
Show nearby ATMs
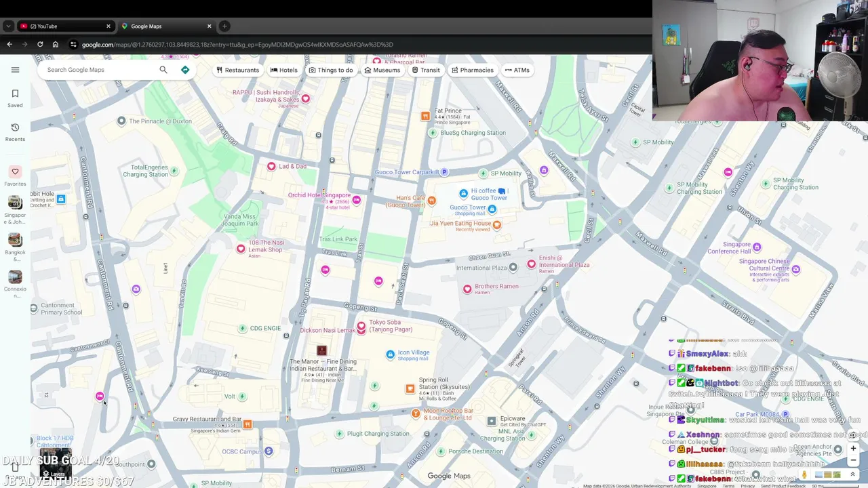coord(517,70)
